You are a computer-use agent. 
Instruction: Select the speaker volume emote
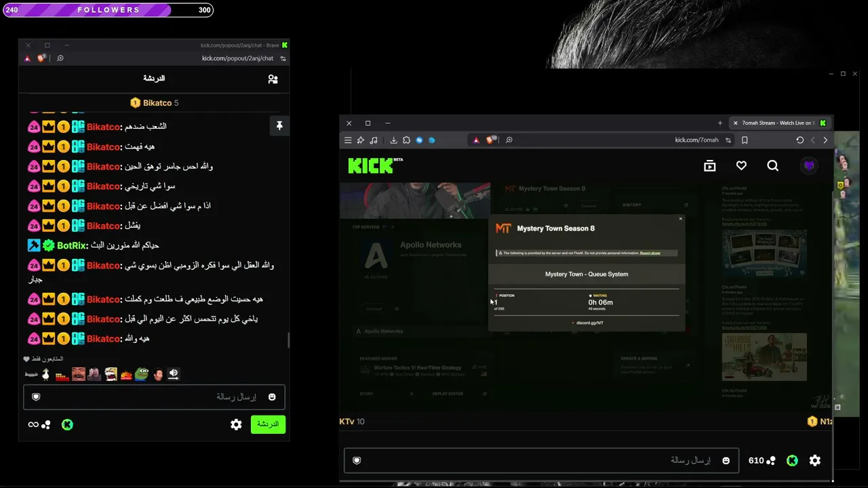pyautogui.click(x=173, y=373)
